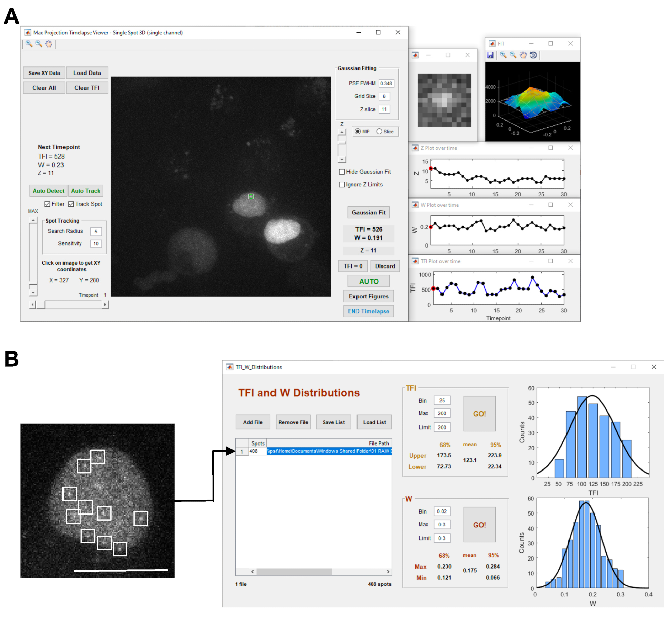This screenshot has height=626, width=672.
Task: Click save floppy icon in FIT window
Action: 490,55
